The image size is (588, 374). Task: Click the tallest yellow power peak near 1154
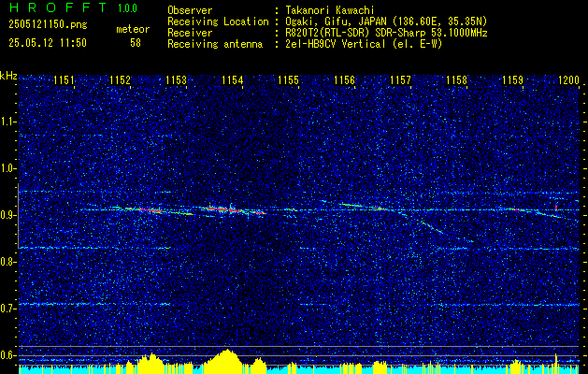(226, 359)
